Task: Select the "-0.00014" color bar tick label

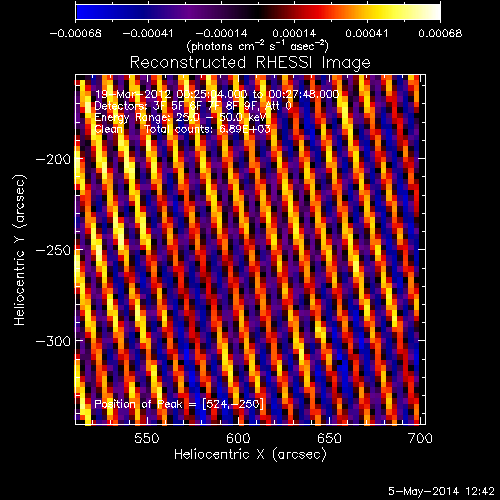Action: click(221, 33)
